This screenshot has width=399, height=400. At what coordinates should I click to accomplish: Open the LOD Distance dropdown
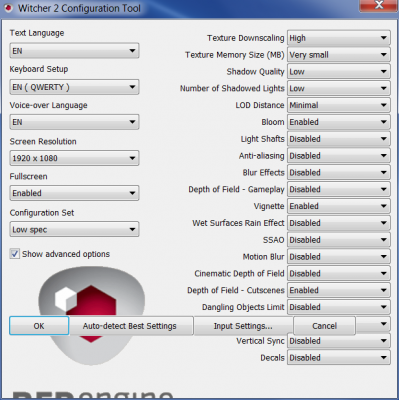click(x=338, y=105)
